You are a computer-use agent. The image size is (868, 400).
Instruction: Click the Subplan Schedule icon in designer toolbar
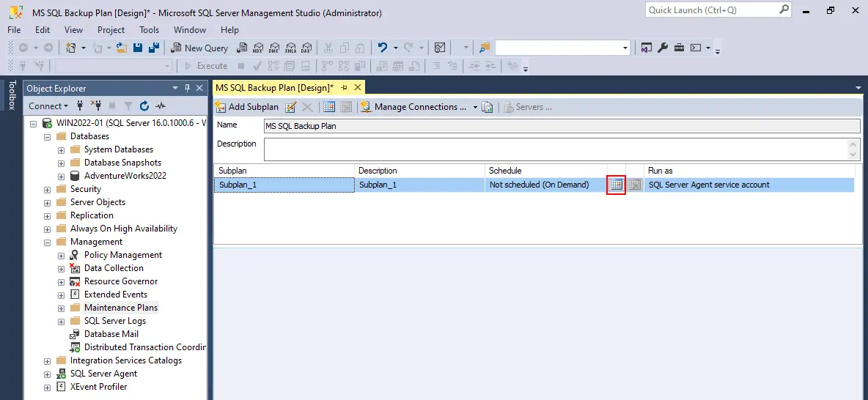pos(329,107)
